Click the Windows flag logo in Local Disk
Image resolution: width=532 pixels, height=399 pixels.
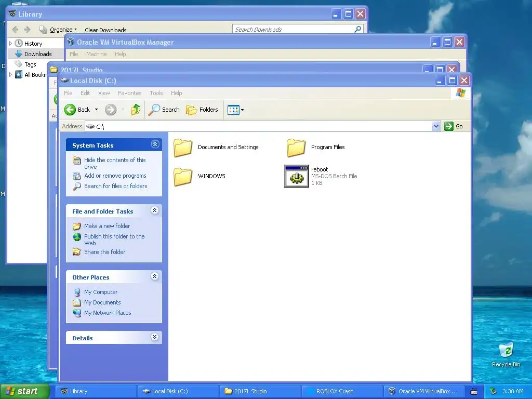461,93
